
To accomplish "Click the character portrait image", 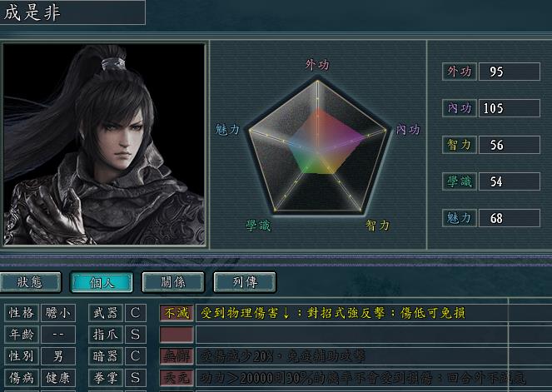I will click(104, 144).
